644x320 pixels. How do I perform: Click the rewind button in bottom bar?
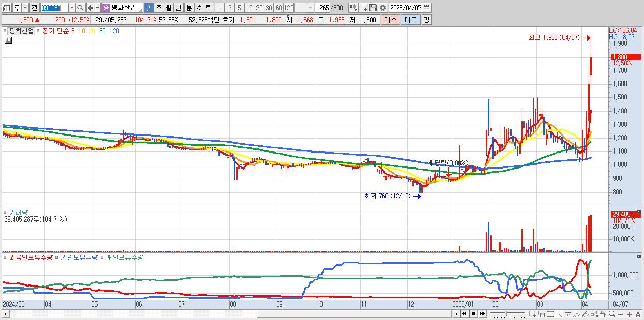pos(464,314)
